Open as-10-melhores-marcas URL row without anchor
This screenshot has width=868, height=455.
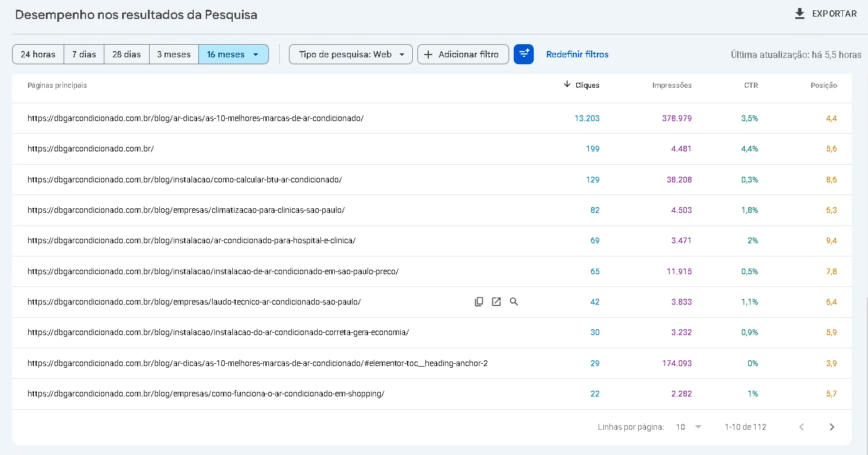(196, 118)
